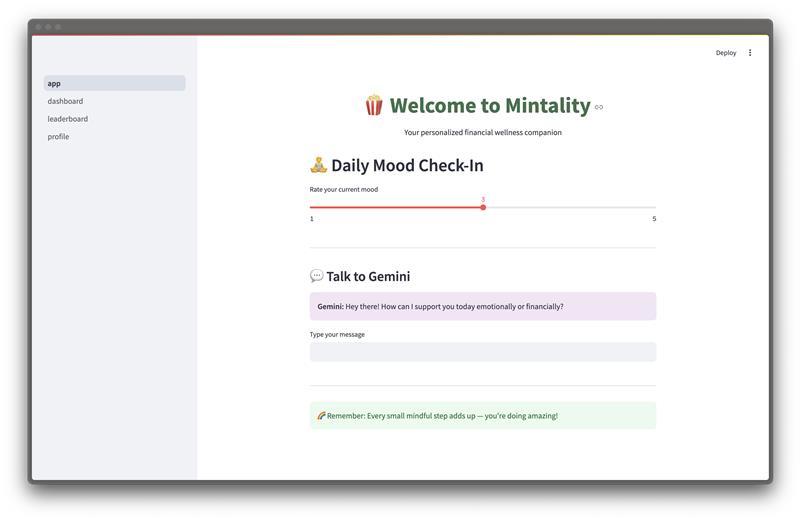Click the mood slider handle at 3
This screenshot has height=520, width=800.
483,207
